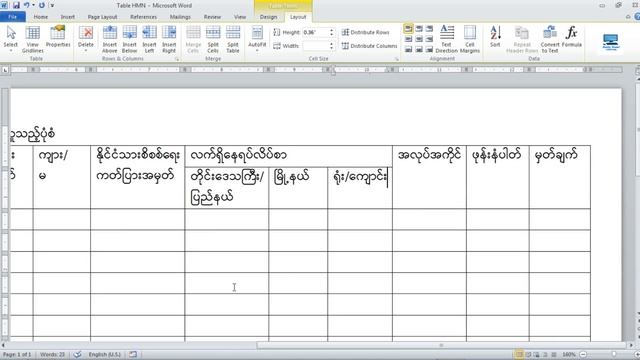Screen dimensions: 640x360
Task: Switch to the Mailings tab
Action: [x=180, y=17]
